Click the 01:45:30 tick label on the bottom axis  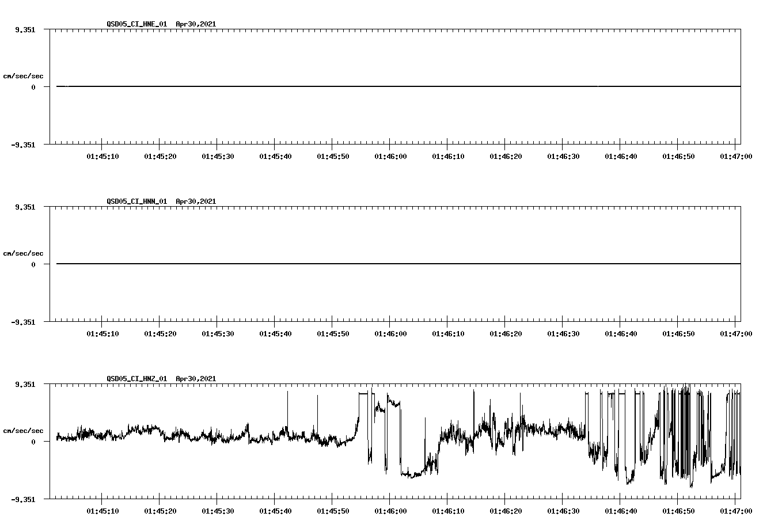[x=218, y=510]
